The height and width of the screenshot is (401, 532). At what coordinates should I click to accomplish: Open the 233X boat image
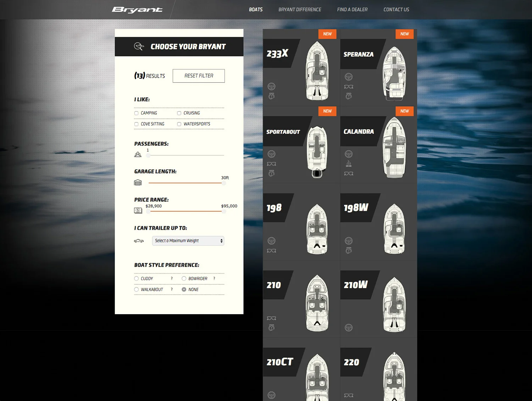pos(317,71)
